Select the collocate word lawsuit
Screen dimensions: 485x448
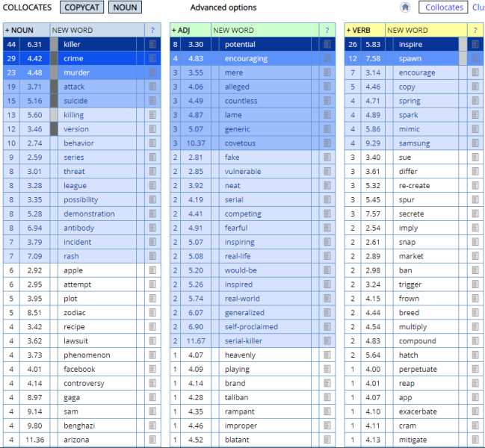point(75,340)
